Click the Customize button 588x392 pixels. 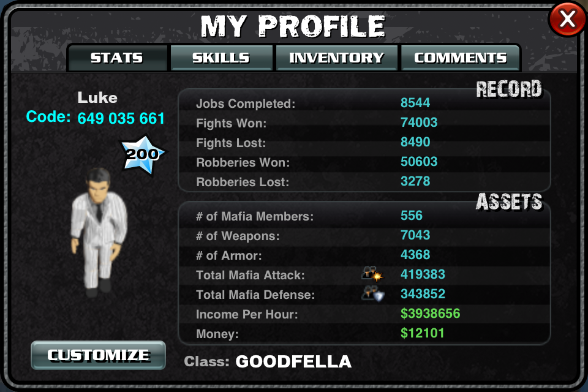(98, 355)
